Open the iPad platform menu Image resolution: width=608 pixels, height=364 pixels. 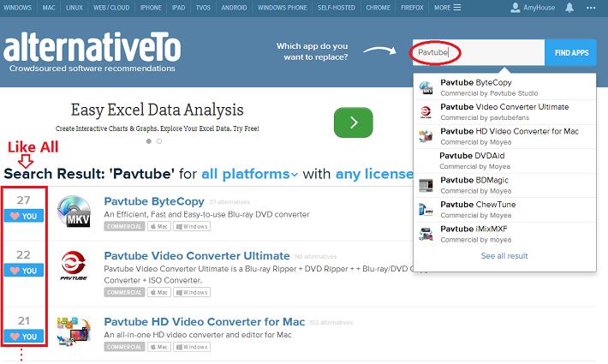(x=178, y=8)
